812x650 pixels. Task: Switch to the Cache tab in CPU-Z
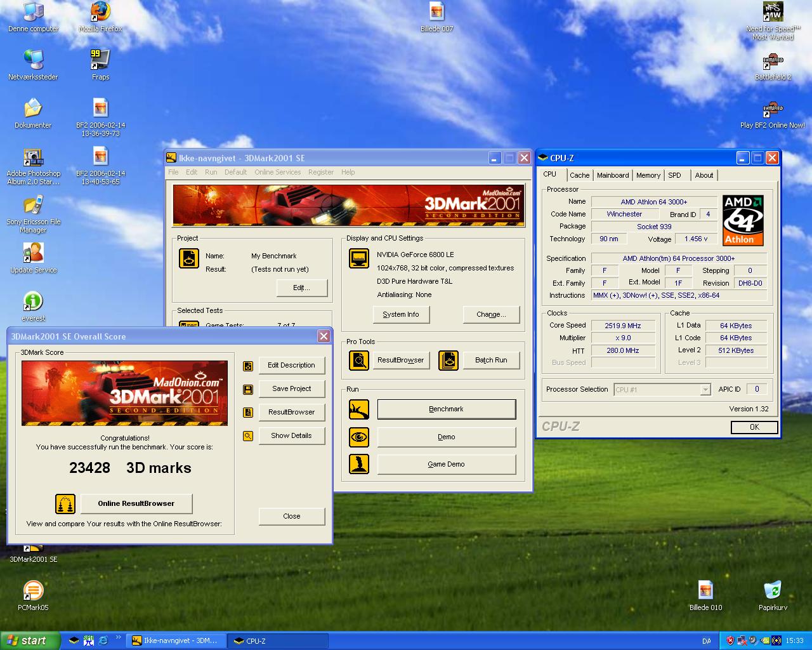pyautogui.click(x=579, y=175)
